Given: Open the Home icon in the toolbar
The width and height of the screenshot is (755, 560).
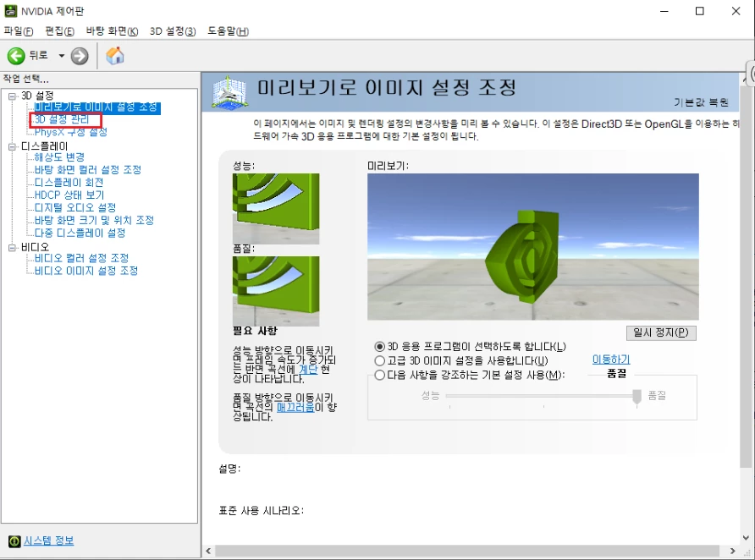Looking at the screenshot, I should [114, 56].
